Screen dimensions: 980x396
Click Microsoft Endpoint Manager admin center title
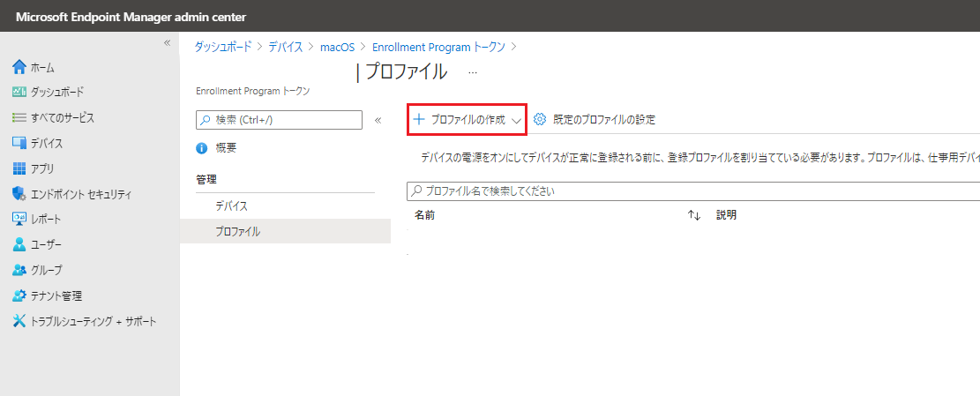coord(131,17)
